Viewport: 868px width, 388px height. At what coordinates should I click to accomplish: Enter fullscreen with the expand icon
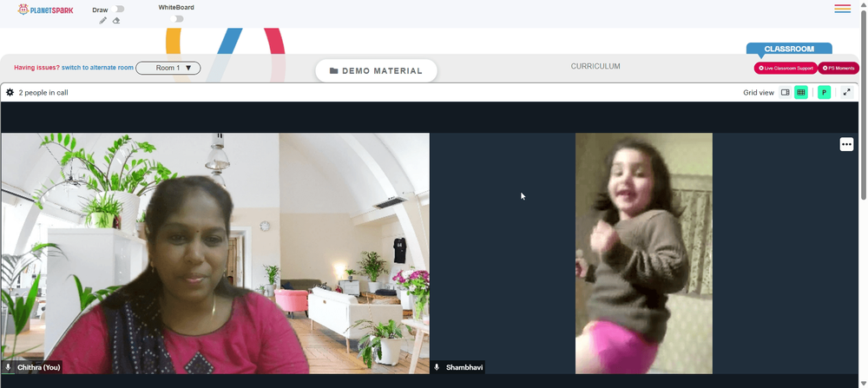coord(846,92)
